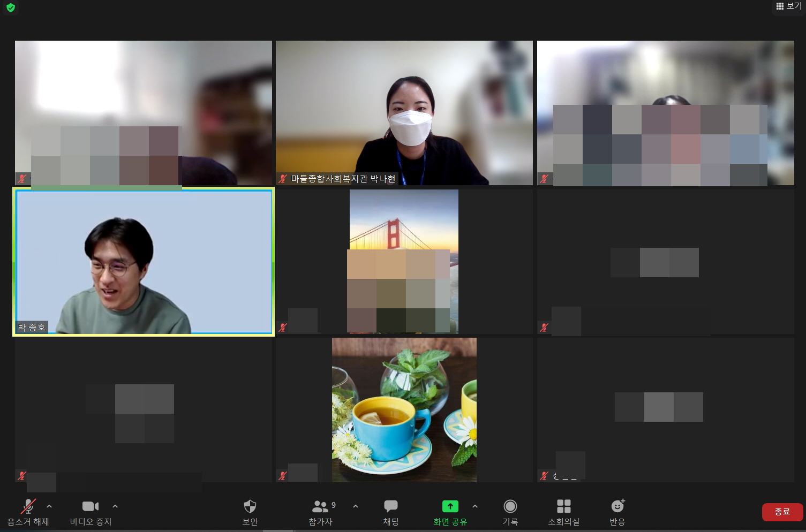Select the Golden Gate Bridge profile tile
The image size is (806, 532).
[404, 262]
